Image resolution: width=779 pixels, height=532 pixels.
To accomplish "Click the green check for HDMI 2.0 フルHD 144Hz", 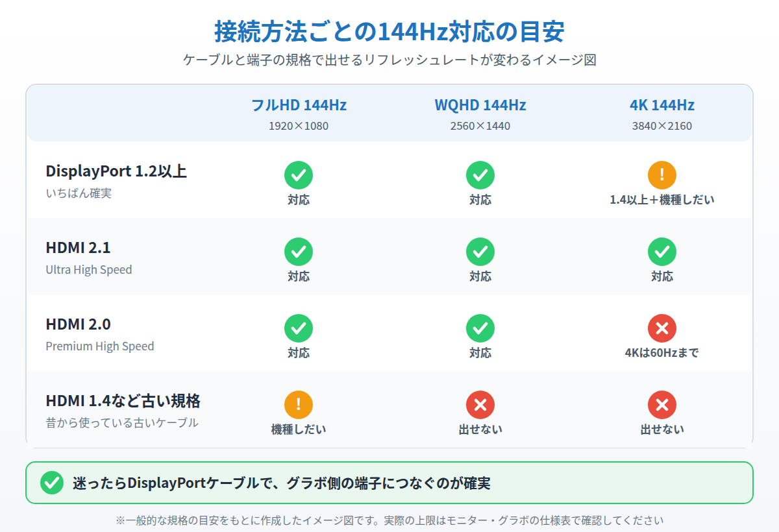I will point(299,328).
